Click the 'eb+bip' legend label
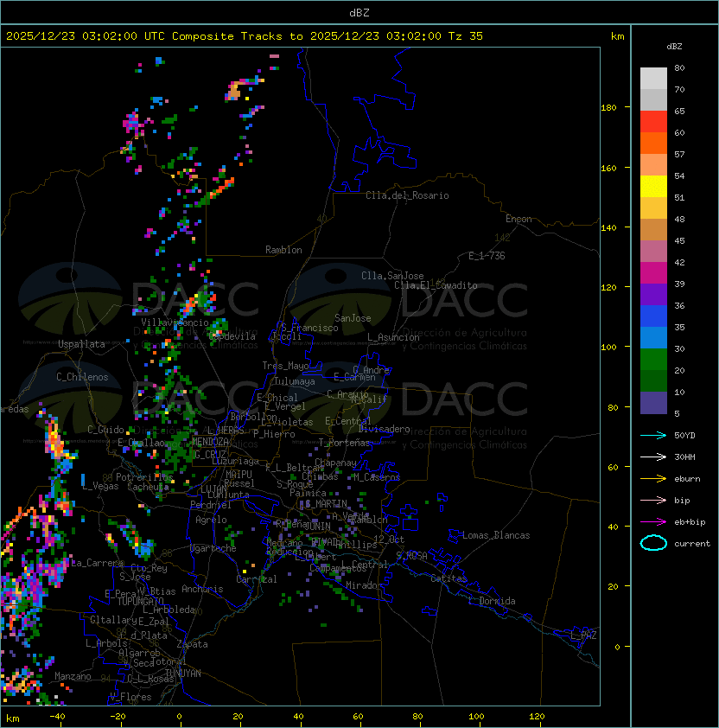Viewport: 719px width, 728px height. coord(690,522)
